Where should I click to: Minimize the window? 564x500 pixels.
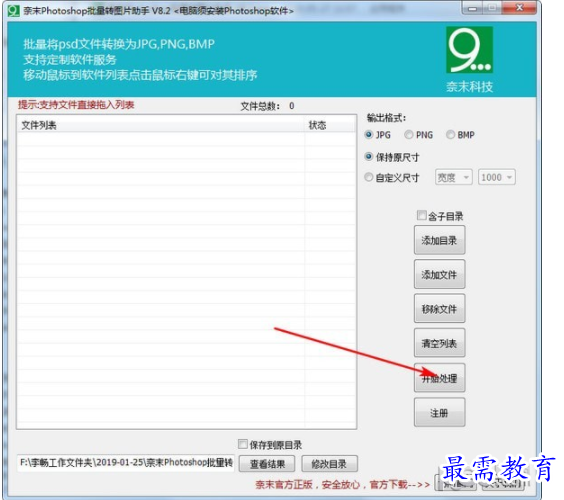pos(472,8)
